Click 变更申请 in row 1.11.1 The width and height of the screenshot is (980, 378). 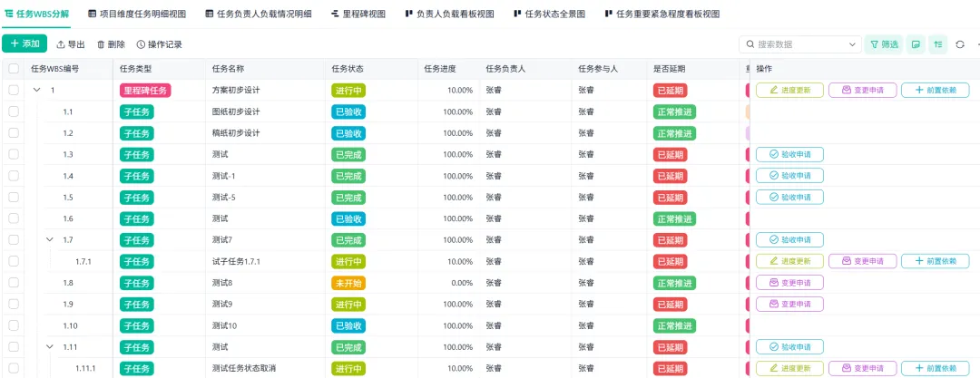point(863,368)
